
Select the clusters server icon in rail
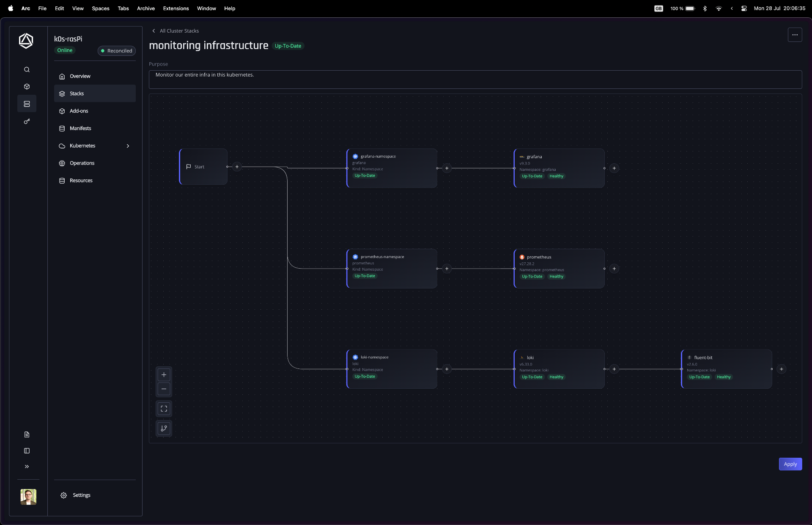point(27,104)
